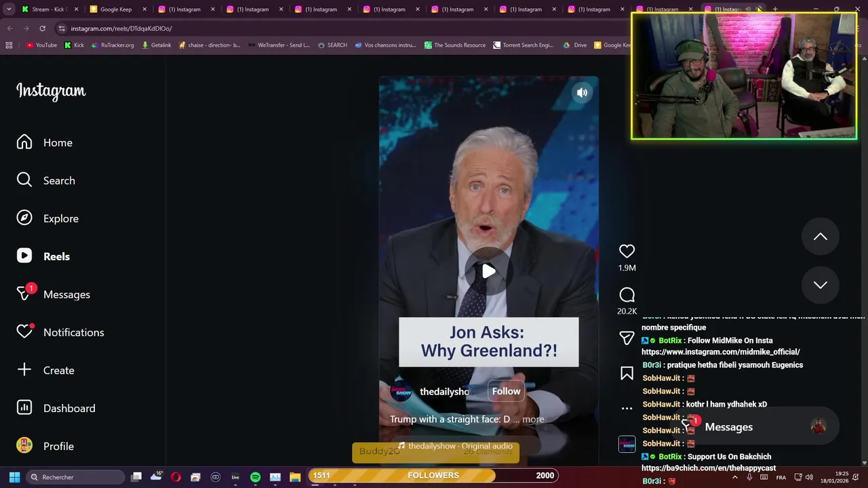Open Profile from the sidebar
Screen dimensions: 868x488
tap(45, 446)
